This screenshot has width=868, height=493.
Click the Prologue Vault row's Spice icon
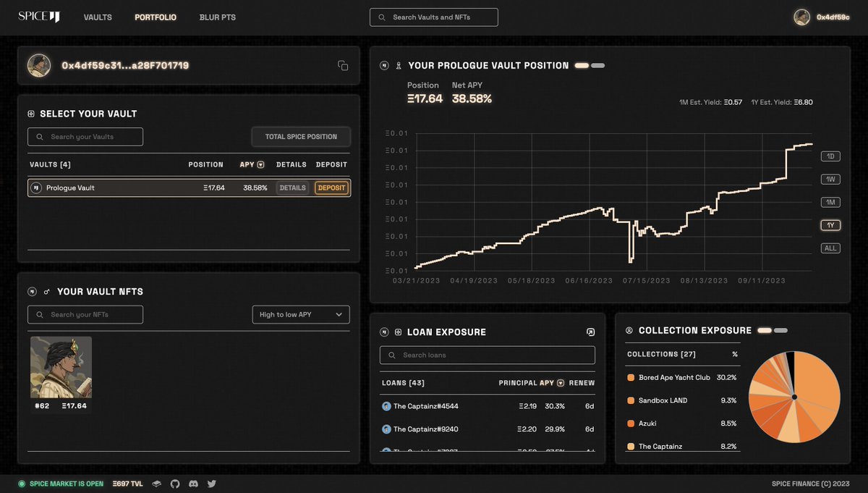coord(36,188)
